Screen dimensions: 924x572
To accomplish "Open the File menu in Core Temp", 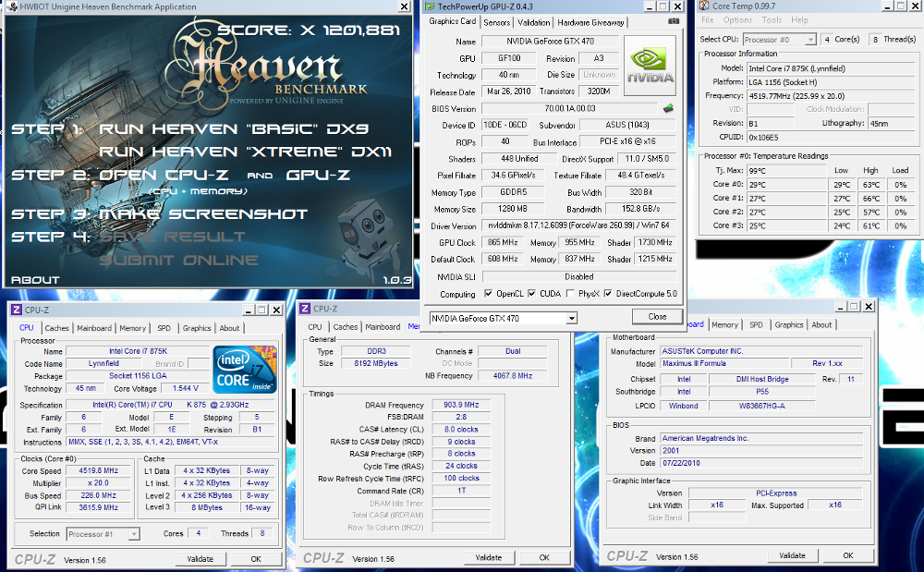I will [707, 20].
